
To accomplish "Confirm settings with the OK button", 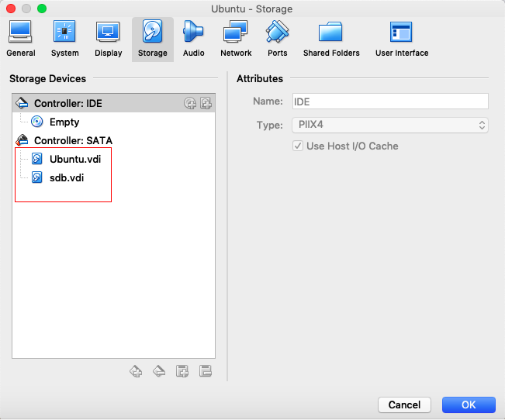I will (469, 405).
